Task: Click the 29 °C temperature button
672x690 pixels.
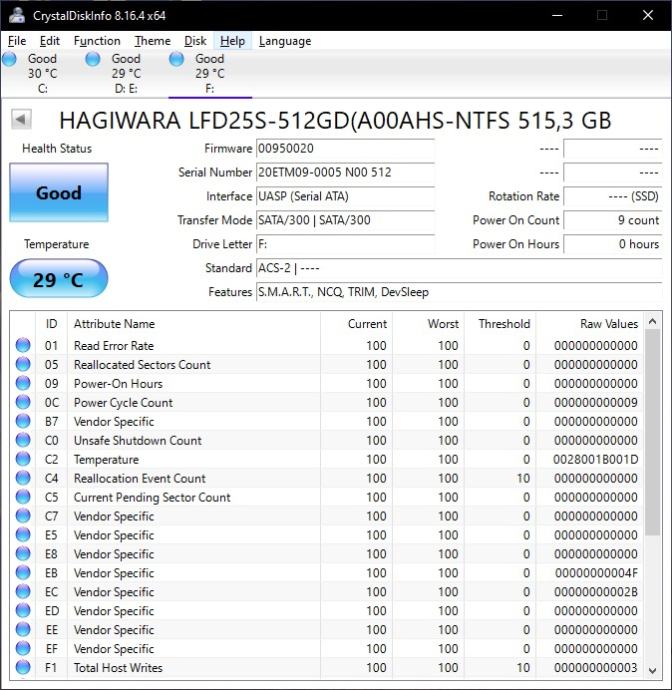Action: click(x=58, y=279)
